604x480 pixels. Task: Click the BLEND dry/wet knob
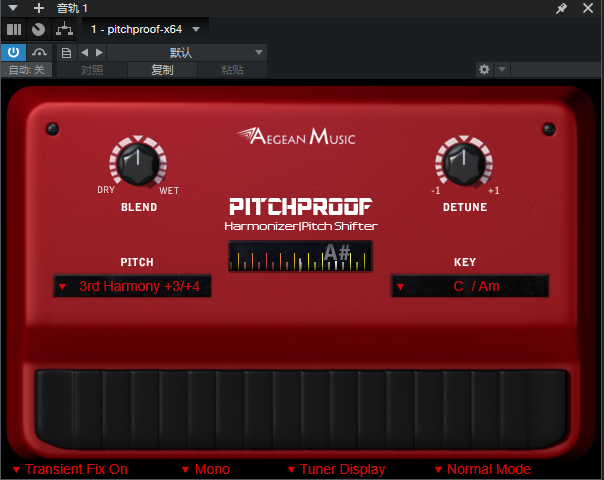pyautogui.click(x=138, y=163)
